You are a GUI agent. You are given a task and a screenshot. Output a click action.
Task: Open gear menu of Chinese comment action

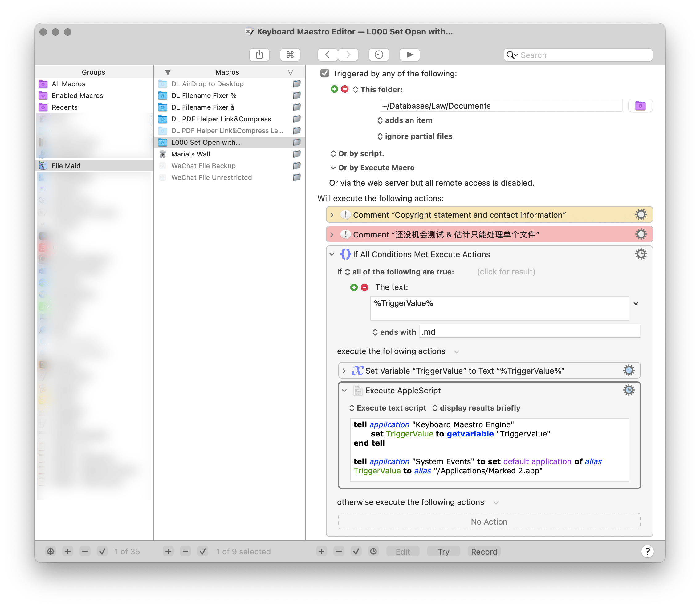click(641, 234)
